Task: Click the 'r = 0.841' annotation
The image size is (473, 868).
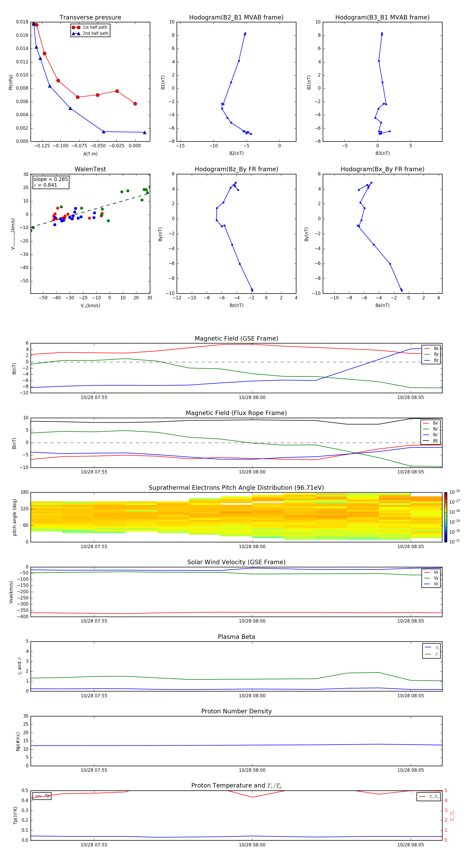Action: (x=45, y=185)
